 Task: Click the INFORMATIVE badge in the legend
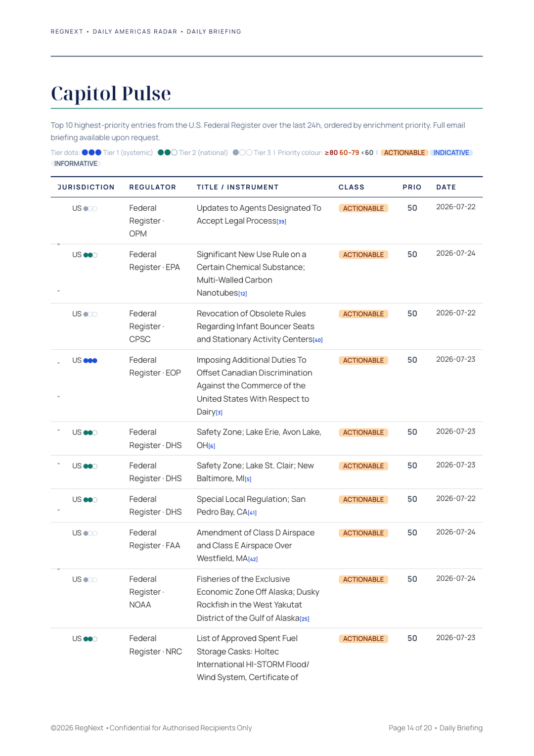tap(76, 163)
